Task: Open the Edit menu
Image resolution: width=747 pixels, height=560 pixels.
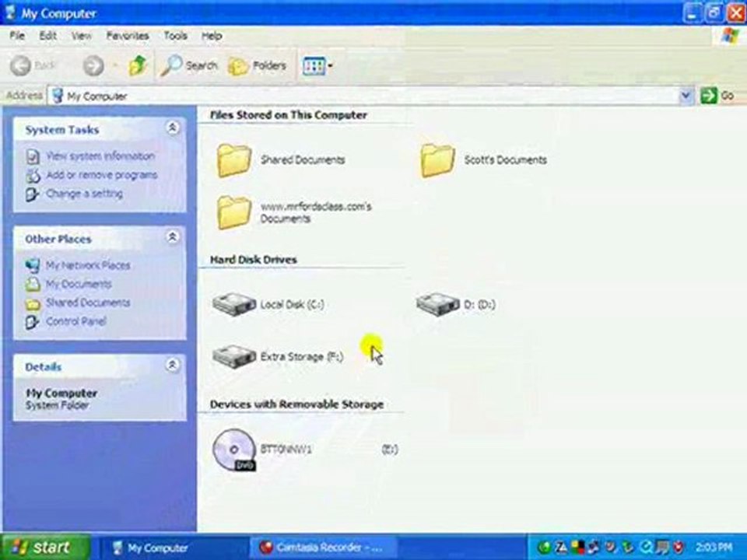Action: pyautogui.click(x=47, y=36)
